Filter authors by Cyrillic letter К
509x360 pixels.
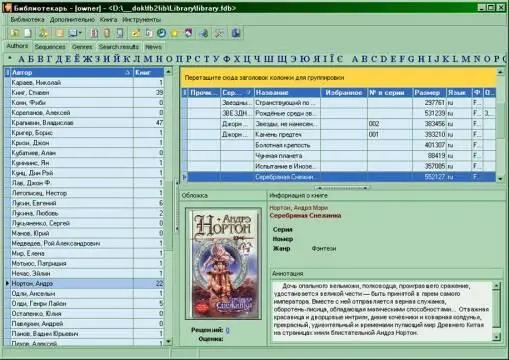[127, 59]
